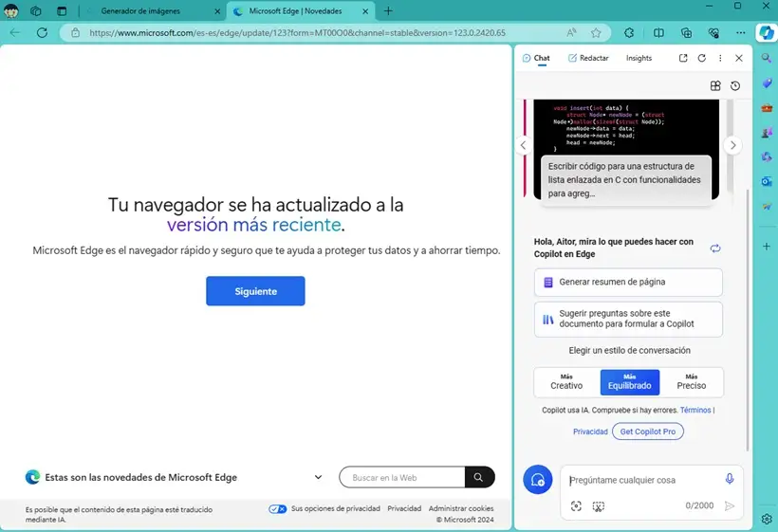Open sidebar Search icon
Screen dimensions: 778x532
click(766, 58)
